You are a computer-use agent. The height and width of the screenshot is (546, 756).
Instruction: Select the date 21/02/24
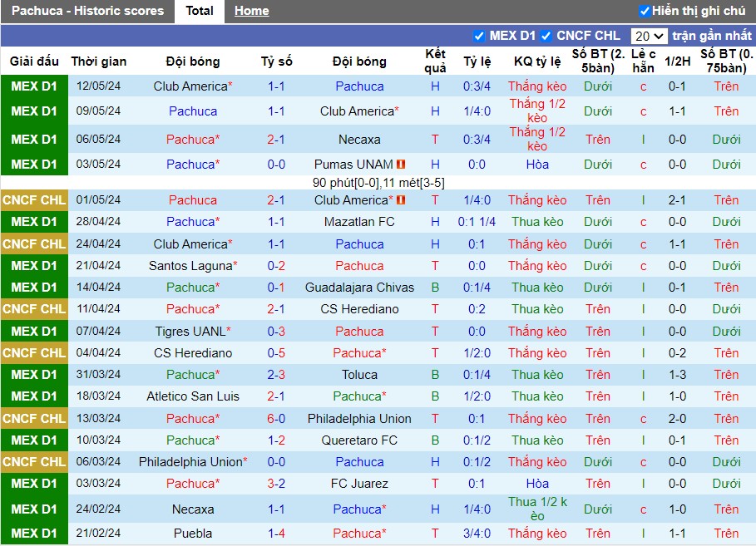click(98, 533)
